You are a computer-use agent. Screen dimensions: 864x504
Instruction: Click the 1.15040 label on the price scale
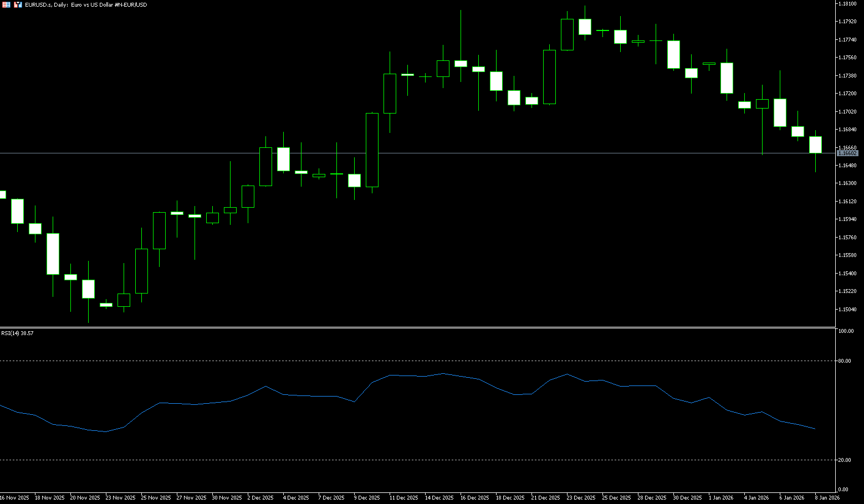click(x=848, y=310)
